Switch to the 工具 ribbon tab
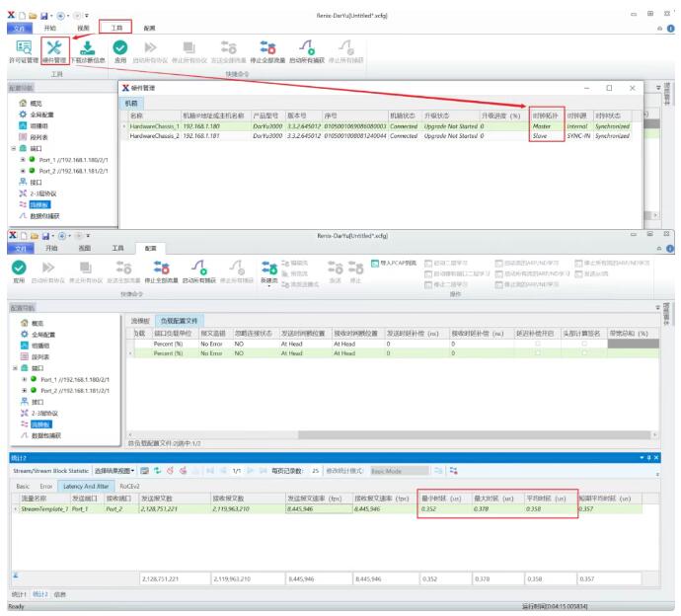 point(114,28)
